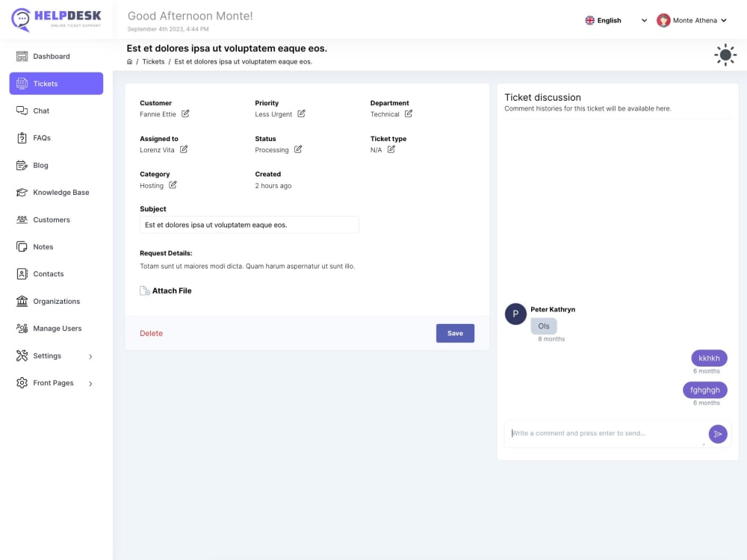
Task: Click the Front Pages gear icon
Action: (22, 383)
